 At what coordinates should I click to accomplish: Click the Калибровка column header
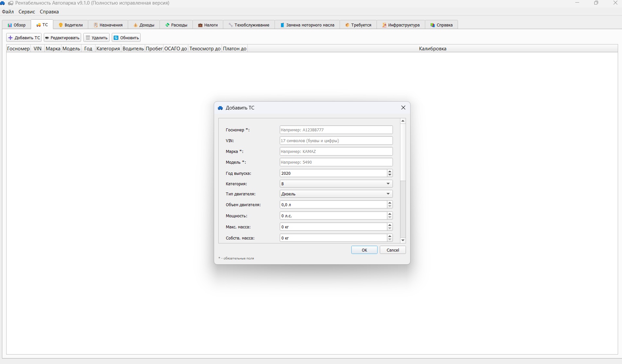click(x=432, y=48)
